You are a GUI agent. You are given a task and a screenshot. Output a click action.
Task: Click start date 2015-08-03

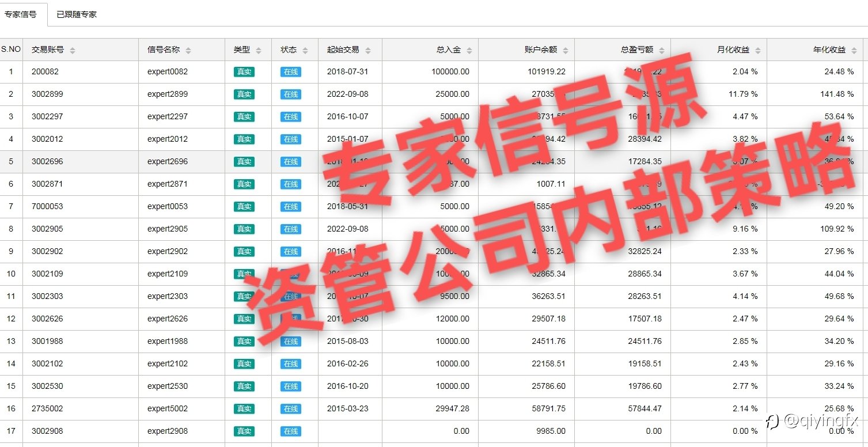pyautogui.click(x=347, y=342)
